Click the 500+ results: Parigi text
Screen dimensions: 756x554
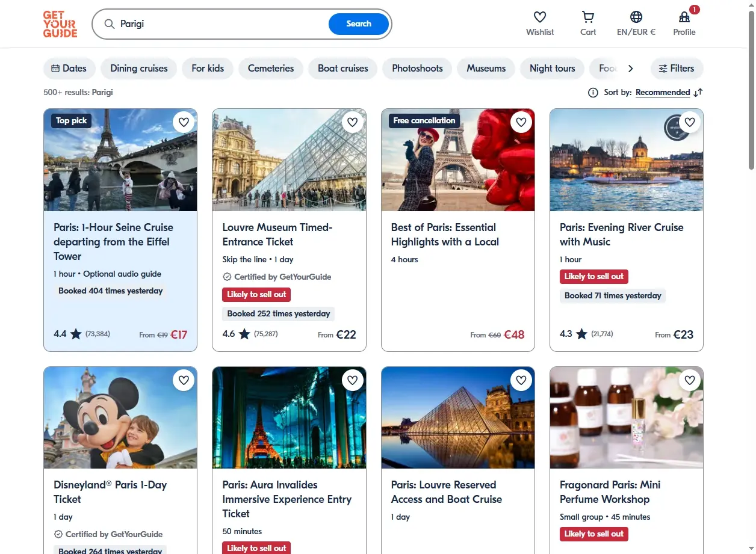point(78,93)
